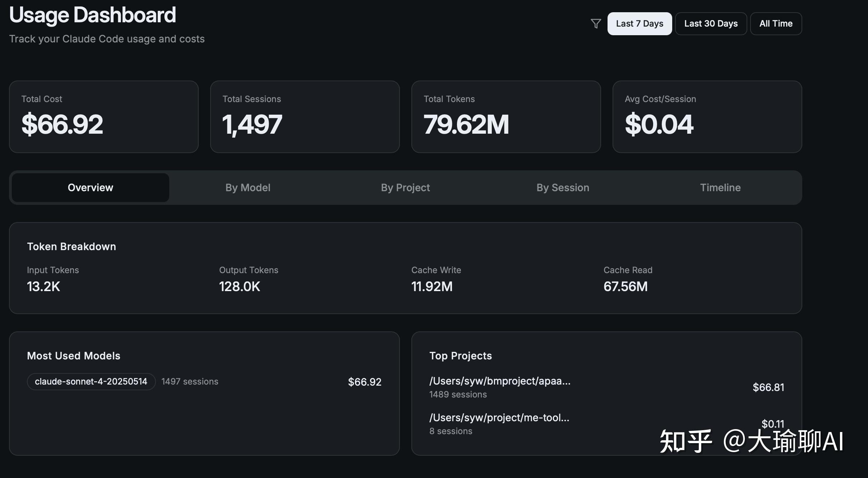Click the Cache Read value 67.56M

click(x=625, y=286)
